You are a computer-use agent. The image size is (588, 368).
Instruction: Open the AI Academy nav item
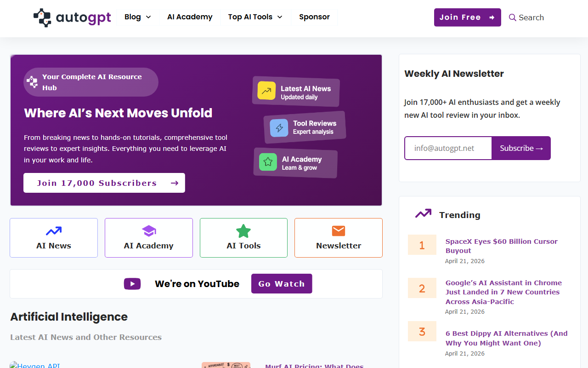pyautogui.click(x=190, y=17)
